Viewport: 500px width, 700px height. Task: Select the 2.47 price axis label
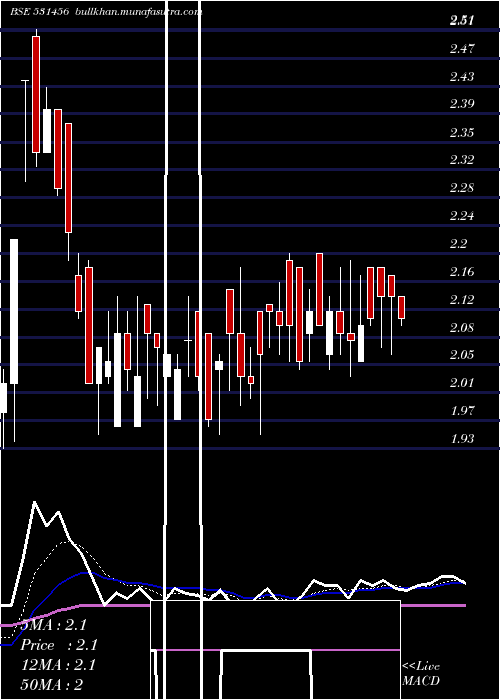click(462, 49)
